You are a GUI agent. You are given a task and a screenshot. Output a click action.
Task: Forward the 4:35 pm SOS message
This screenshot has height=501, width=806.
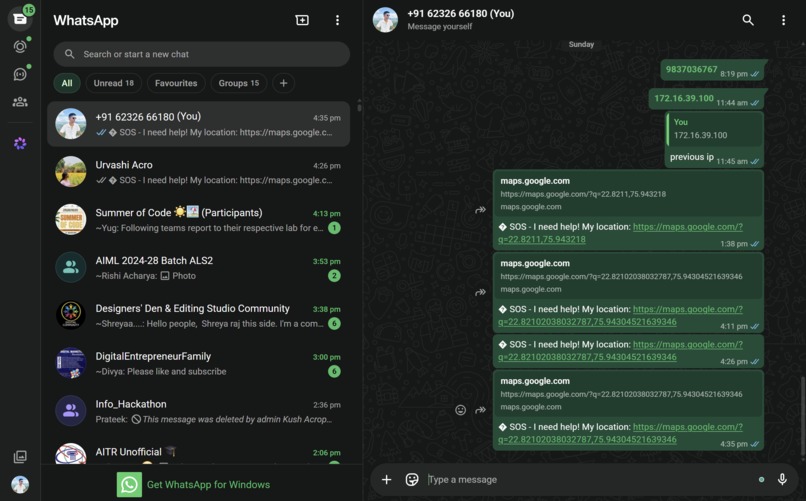[x=480, y=410]
